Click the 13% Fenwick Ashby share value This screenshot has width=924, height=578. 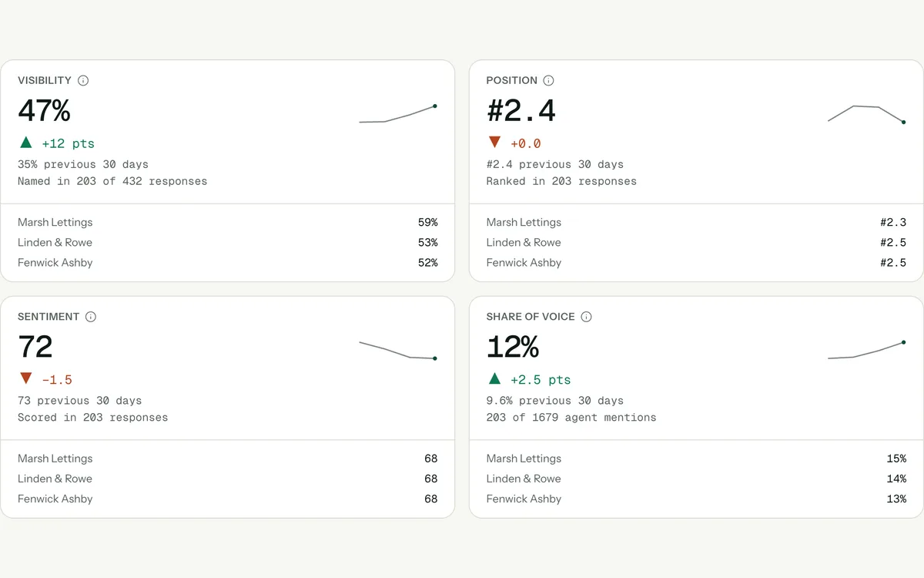pyautogui.click(x=896, y=499)
